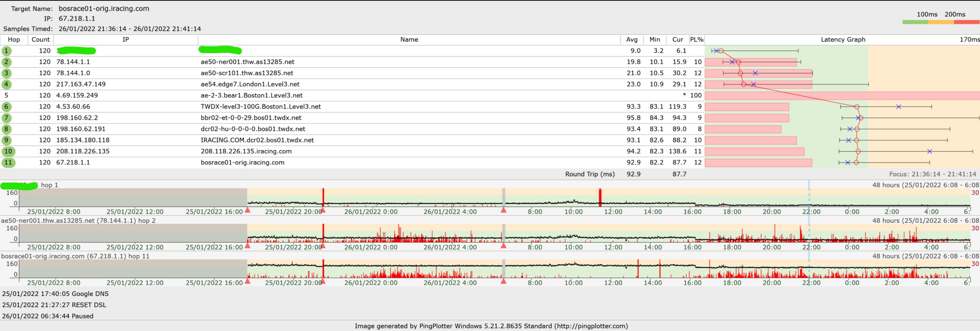
Task: Click the blue X marker in hop 6 latency row
Action: 899,107
